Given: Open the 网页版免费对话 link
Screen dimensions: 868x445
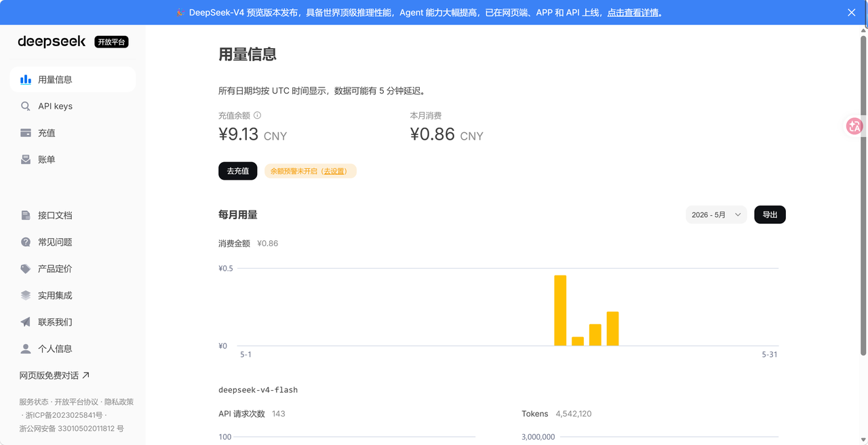Looking at the screenshot, I should tap(54, 375).
